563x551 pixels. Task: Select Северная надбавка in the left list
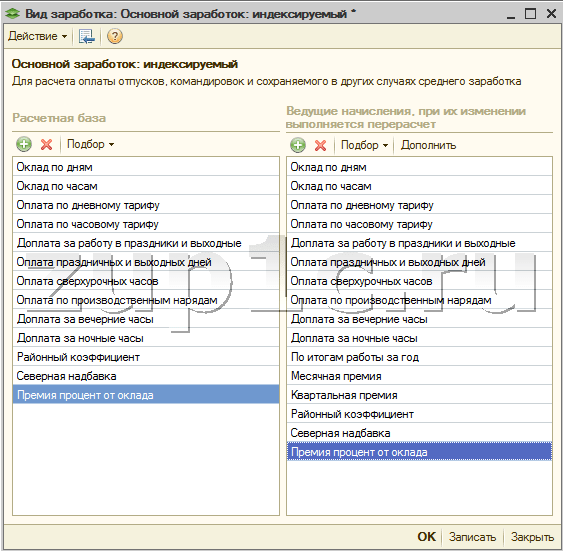coord(146,376)
